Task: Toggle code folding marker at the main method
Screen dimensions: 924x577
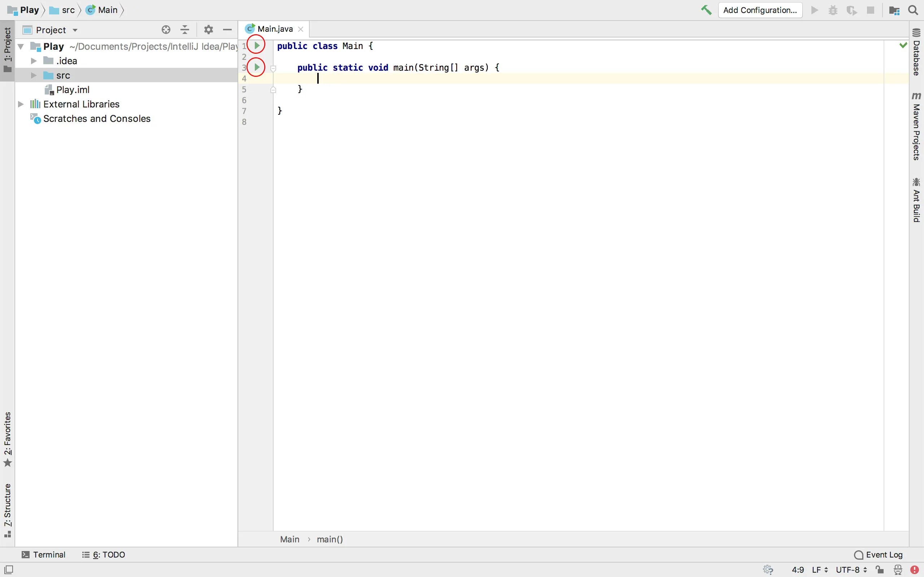Action: [273, 69]
